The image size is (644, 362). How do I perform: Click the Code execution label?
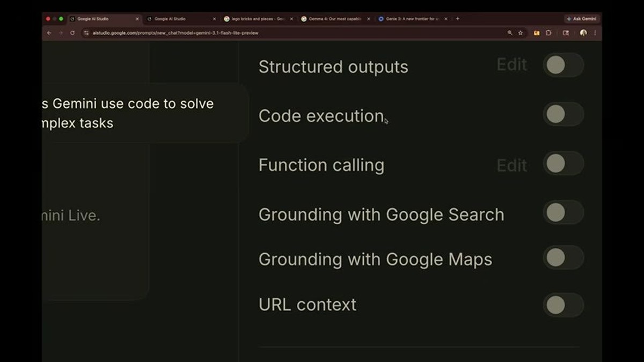(321, 116)
